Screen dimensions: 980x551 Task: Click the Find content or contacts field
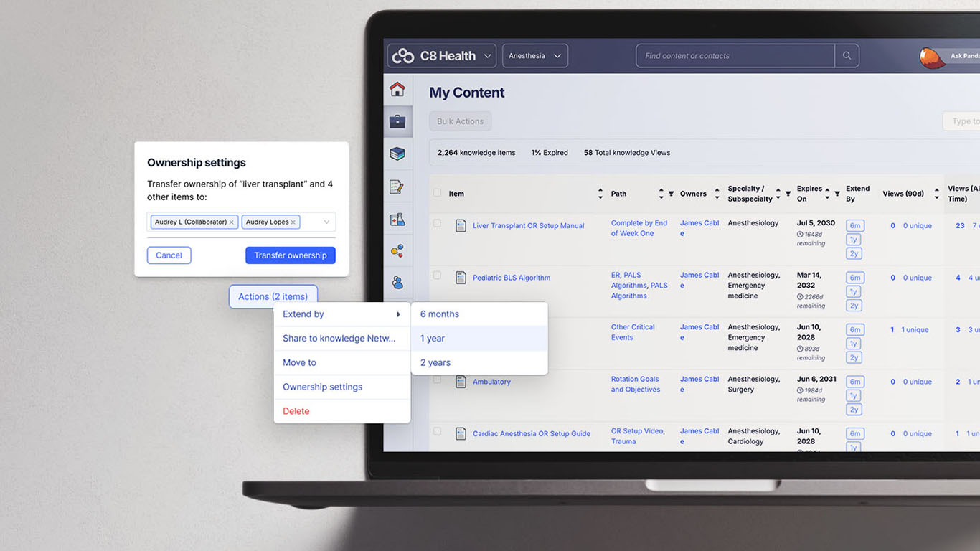click(x=735, y=56)
